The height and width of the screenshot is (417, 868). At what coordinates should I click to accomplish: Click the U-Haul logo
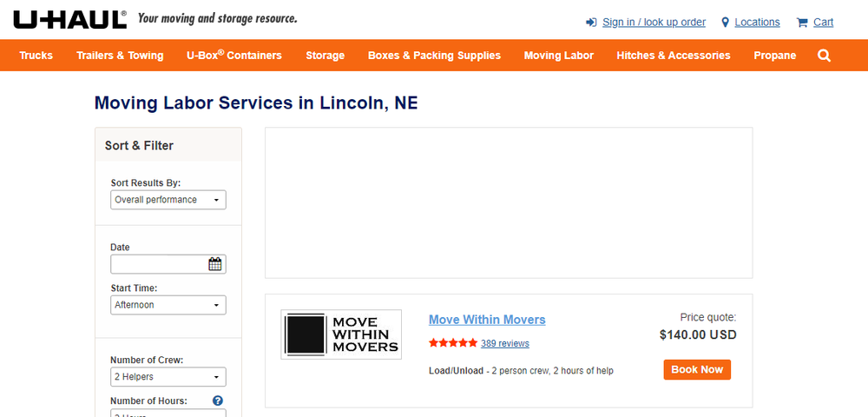70,19
